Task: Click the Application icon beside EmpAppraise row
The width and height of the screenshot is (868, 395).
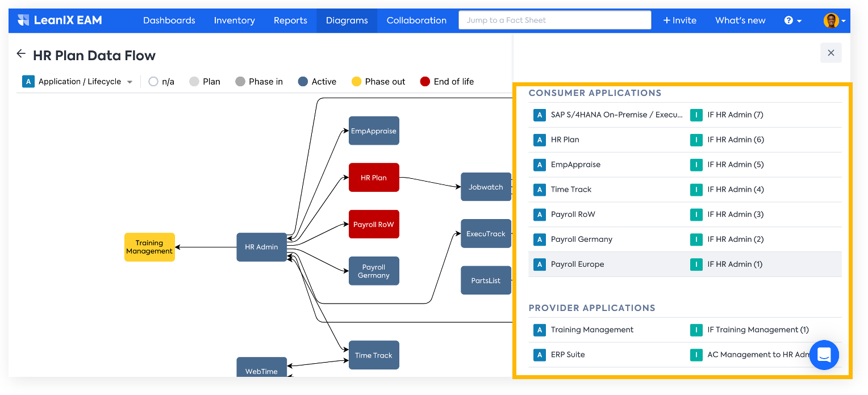Action: click(x=539, y=165)
